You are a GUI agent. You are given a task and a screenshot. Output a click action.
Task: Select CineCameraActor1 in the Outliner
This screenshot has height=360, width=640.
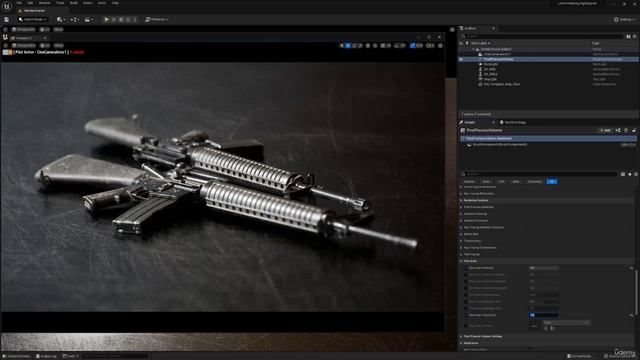[x=498, y=54]
